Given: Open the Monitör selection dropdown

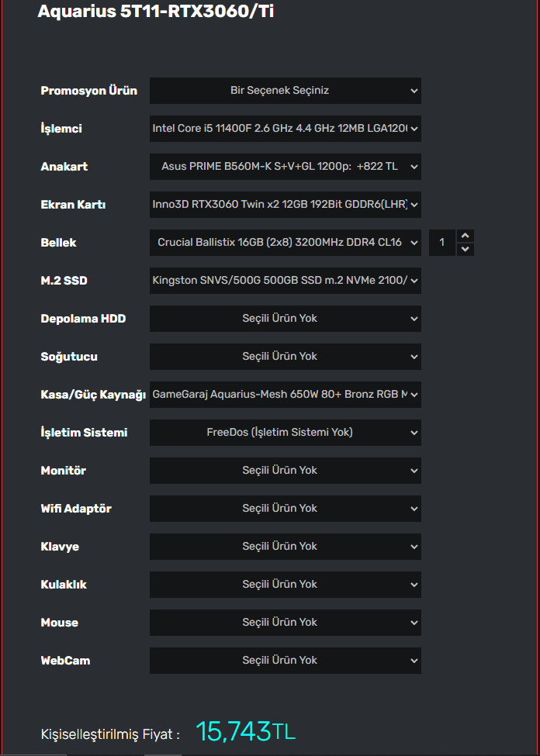Looking at the screenshot, I should click(x=285, y=471).
